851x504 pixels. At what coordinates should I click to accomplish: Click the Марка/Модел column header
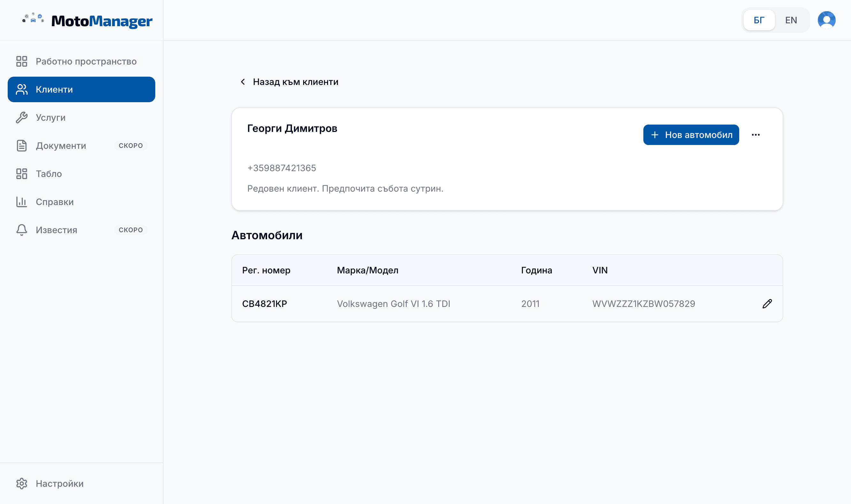367,270
